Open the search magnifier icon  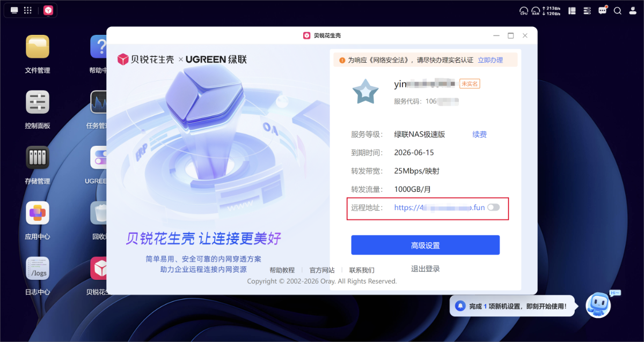[x=618, y=11]
